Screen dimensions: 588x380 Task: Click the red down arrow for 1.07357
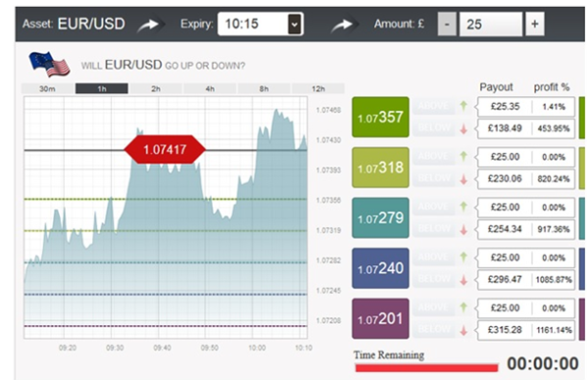tap(464, 129)
